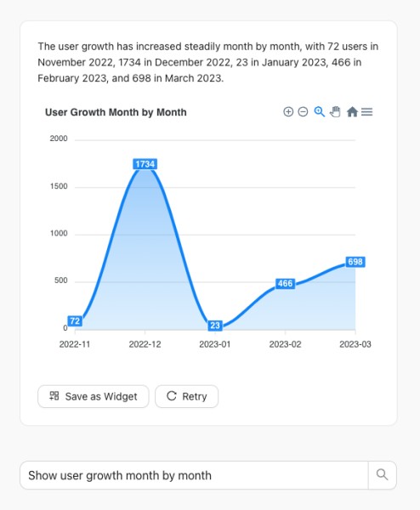Click the 1734 data label

pyautogui.click(x=145, y=164)
